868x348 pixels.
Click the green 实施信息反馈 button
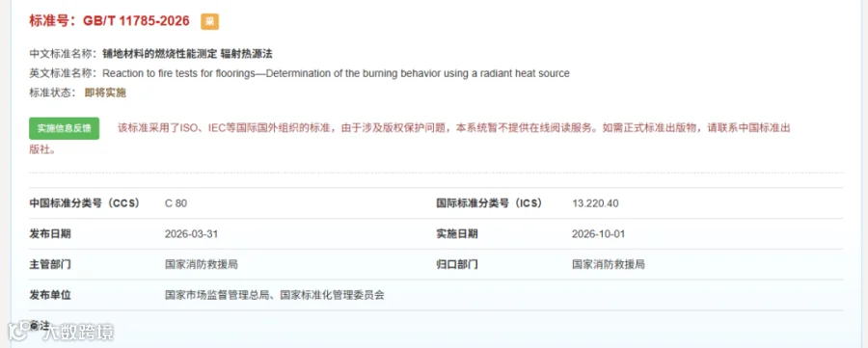pos(65,128)
